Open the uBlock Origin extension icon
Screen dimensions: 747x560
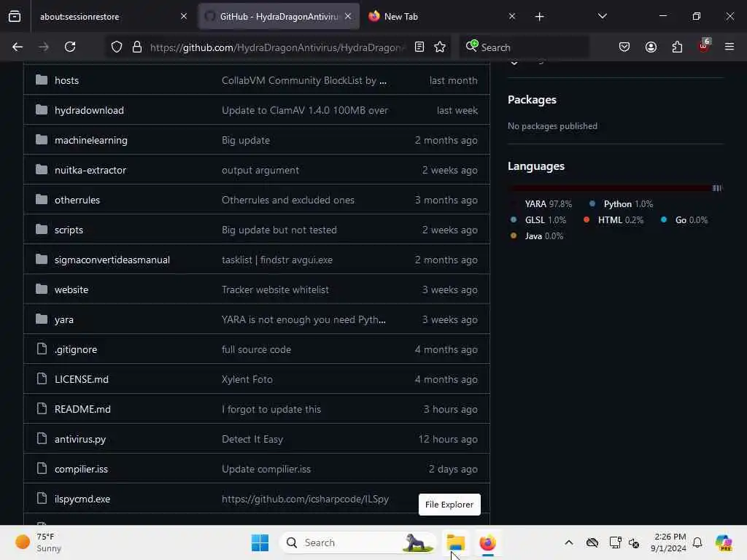[x=704, y=46]
